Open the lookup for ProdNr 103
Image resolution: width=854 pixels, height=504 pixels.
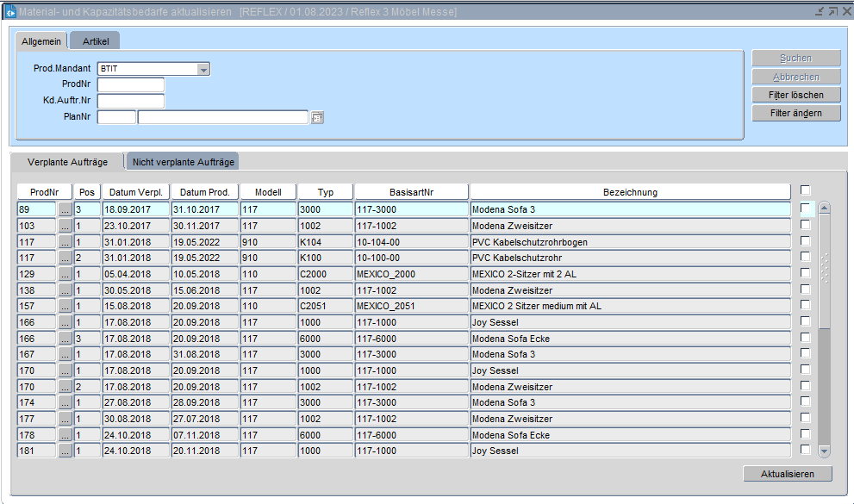click(65, 226)
